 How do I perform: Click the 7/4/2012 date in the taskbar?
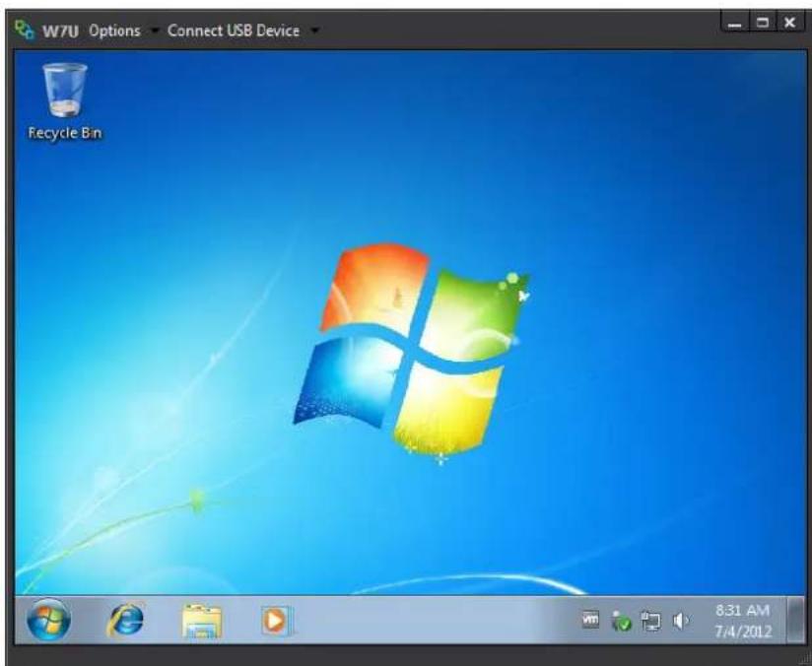(x=743, y=632)
